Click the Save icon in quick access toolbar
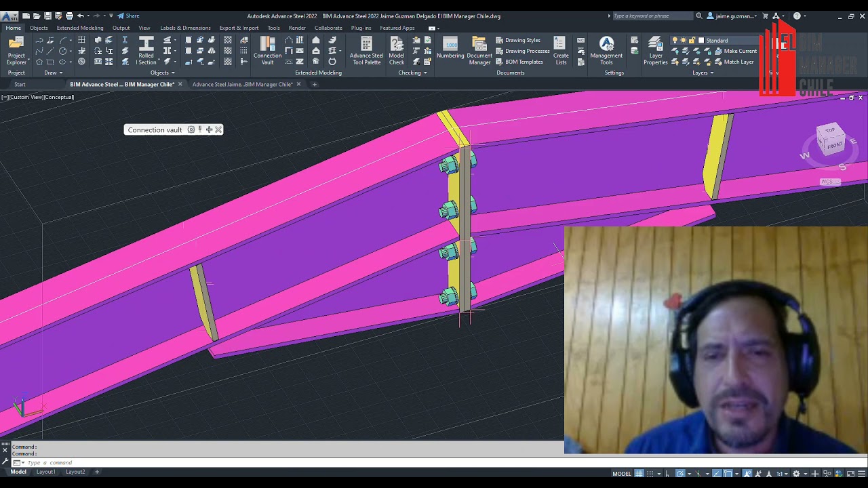Viewport: 868px width, 488px height. pos(47,16)
